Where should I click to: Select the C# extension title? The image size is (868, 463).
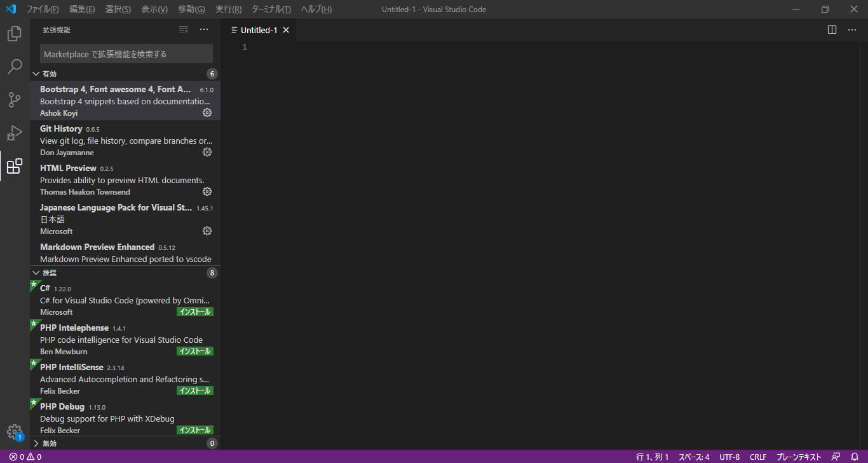point(45,288)
